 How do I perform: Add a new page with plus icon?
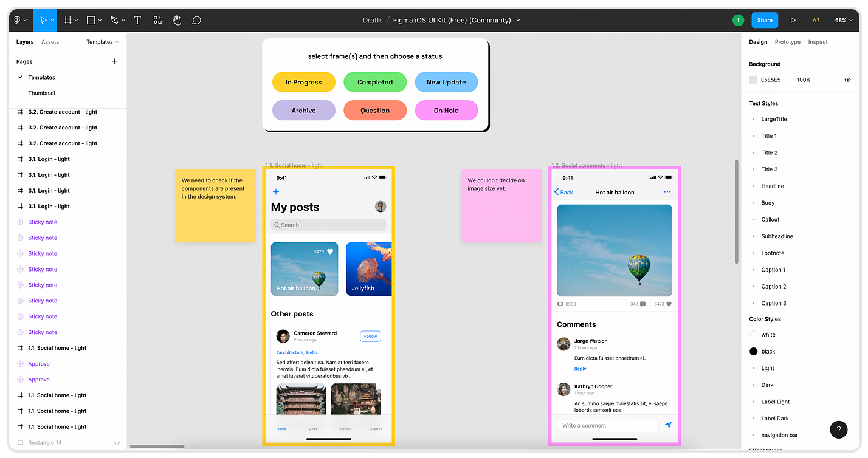114,61
